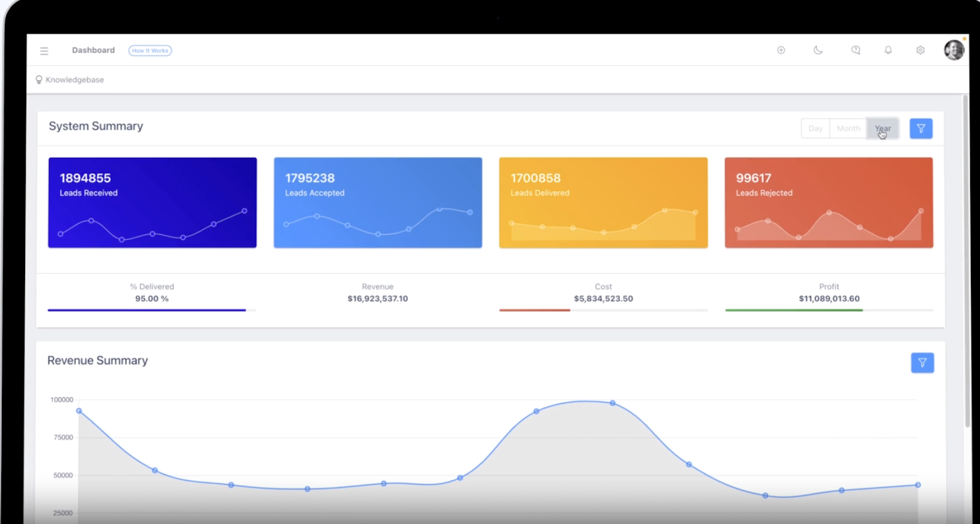Viewport: 980px width, 524px height.
Task: Click the Leads Delivered card
Action: 603,203
